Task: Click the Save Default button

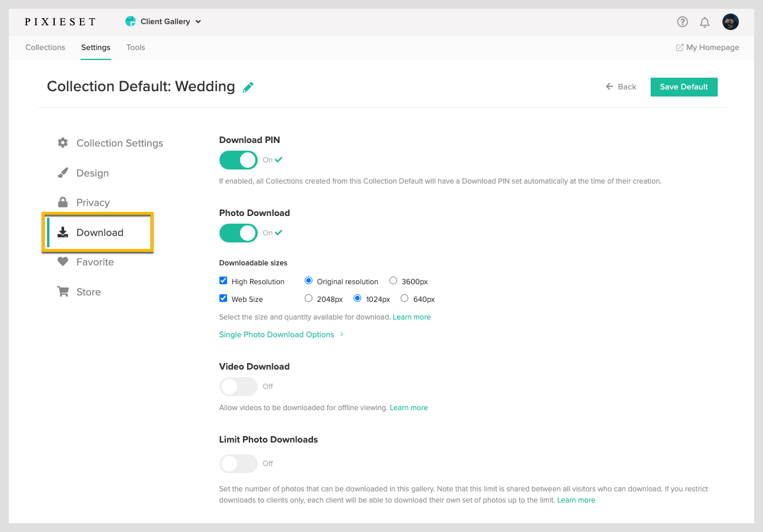Action: [x=684, y=87]
